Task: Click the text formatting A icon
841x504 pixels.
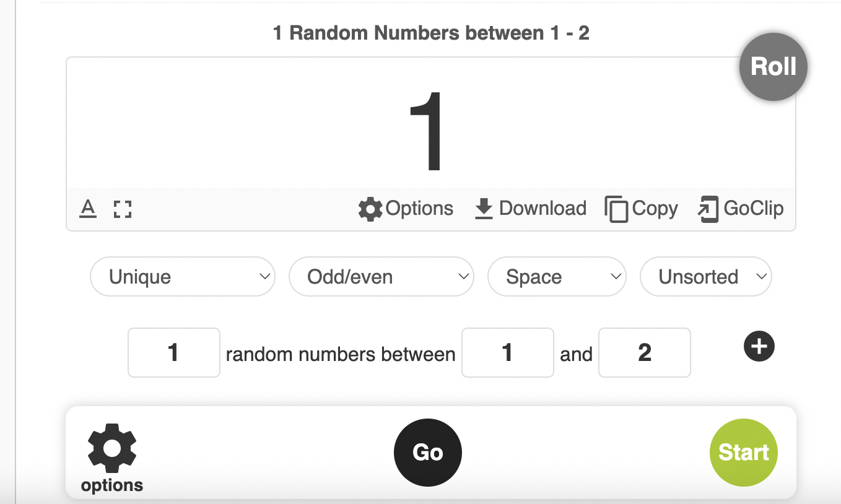Action: coord(88,209)
